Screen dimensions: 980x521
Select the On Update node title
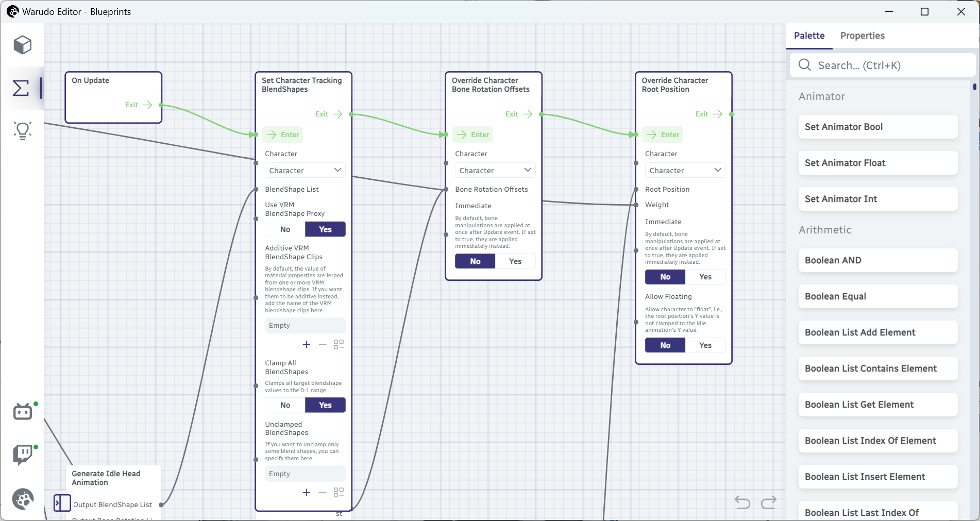[x=90, y=80]
